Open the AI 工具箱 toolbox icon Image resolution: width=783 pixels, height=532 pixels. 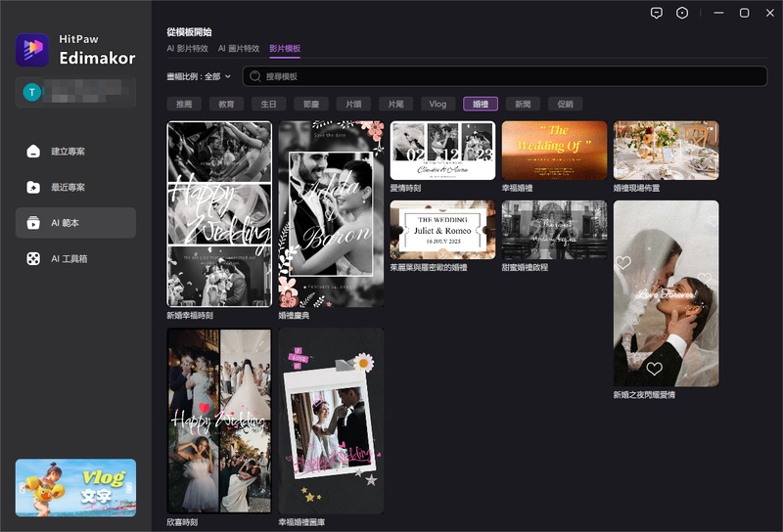tap(33, 258)
